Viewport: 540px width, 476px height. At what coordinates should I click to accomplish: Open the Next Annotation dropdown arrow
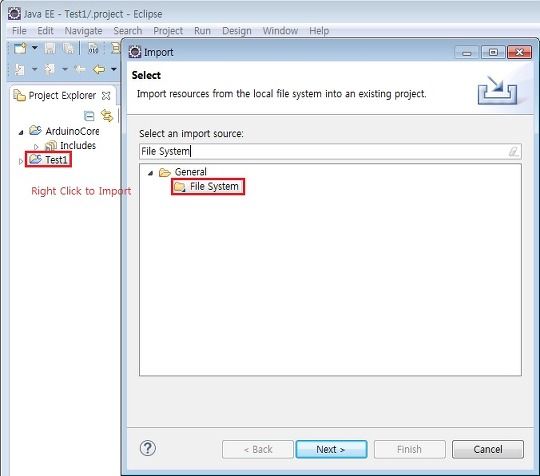[34, 69]
